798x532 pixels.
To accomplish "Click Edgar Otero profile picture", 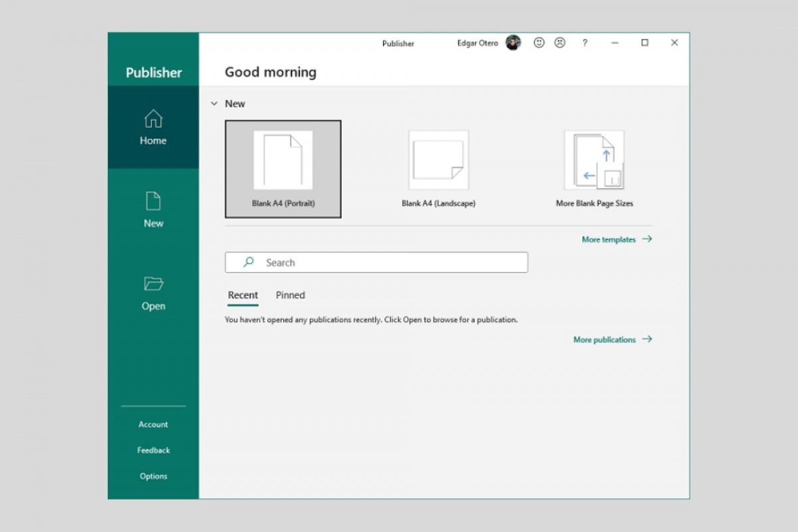I will click(513, 43).
